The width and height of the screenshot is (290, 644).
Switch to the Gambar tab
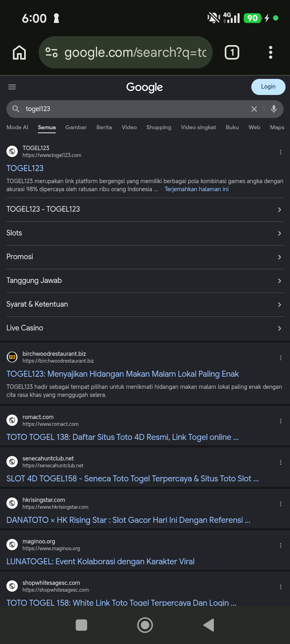(76, 127)
